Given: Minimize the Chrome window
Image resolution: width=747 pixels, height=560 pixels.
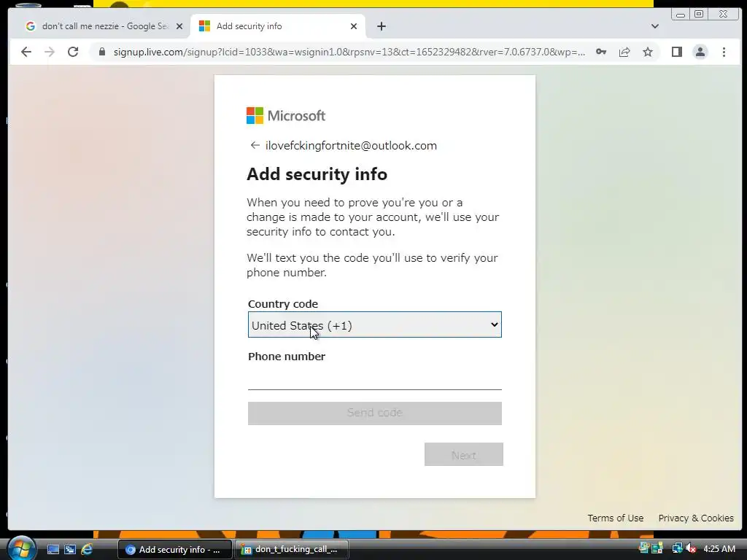Looking at the screenshot, I should (x=681, y=15).
